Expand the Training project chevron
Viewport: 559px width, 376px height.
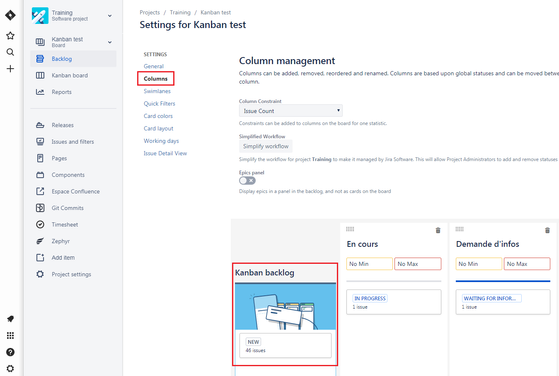(x=110, y=16)
